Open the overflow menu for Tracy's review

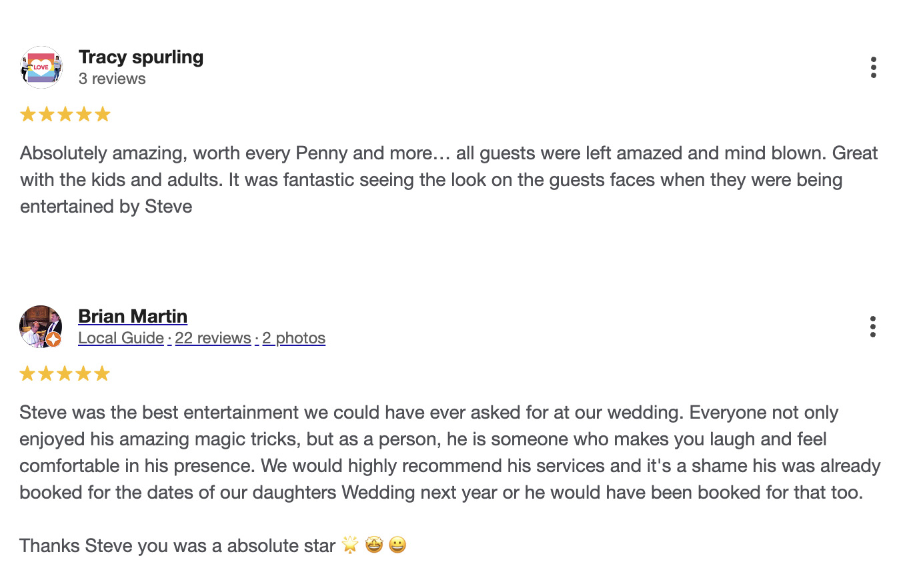[873, 67]
